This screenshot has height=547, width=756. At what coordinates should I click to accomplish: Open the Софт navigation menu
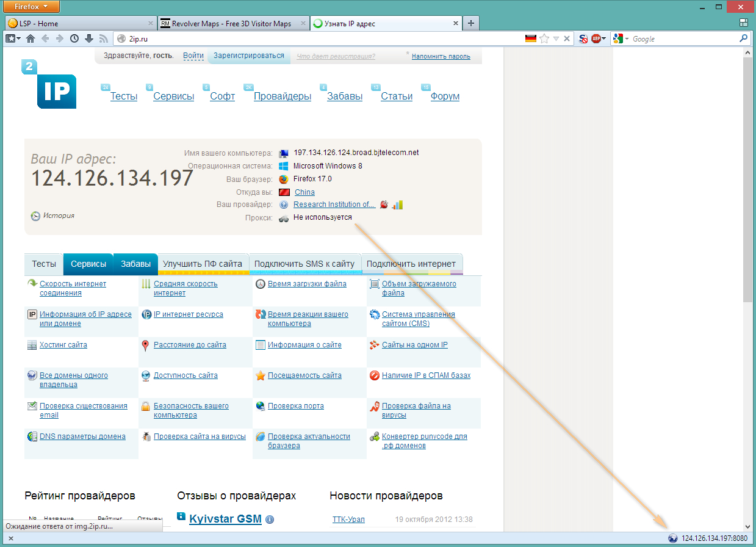222,96
